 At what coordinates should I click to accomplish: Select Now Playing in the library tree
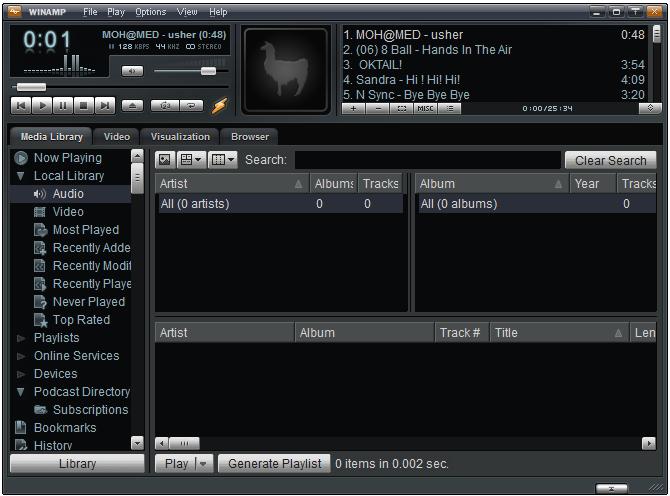tap(68, 158)
